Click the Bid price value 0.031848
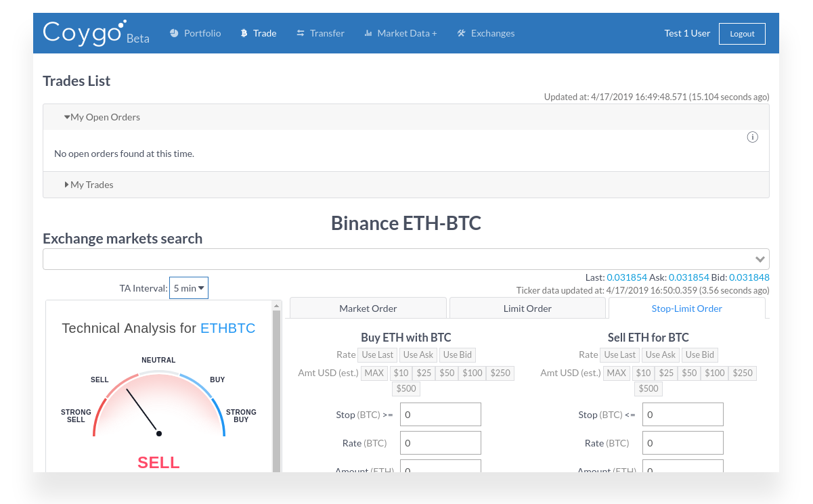Screen dimensions: 813x504 749,277
